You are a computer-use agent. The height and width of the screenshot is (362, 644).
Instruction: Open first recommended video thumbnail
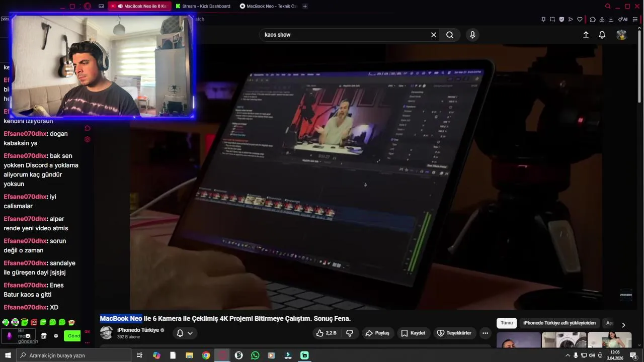click(518, 340)
